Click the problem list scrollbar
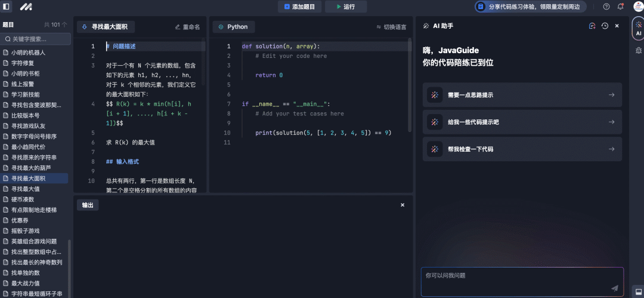Screen dimensions: 644x298 [x=69, y=268]
